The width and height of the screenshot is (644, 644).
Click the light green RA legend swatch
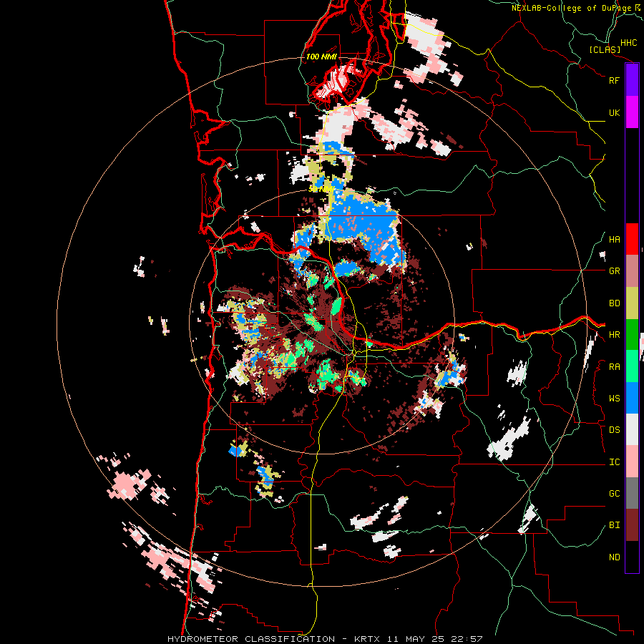pyautogui.click(x=632, y=366)
